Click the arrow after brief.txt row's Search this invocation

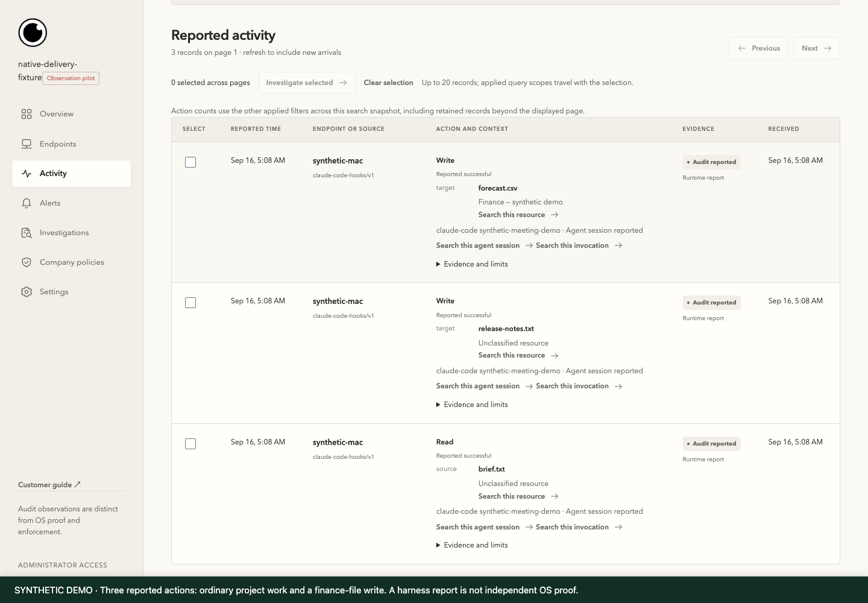pos(618,527)
